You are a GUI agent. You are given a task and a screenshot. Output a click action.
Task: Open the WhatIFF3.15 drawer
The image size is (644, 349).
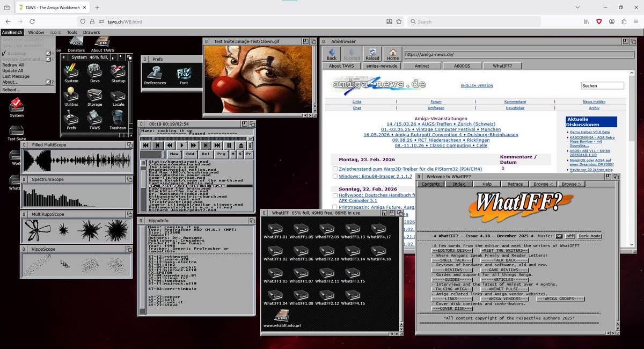tap(353, 274)
